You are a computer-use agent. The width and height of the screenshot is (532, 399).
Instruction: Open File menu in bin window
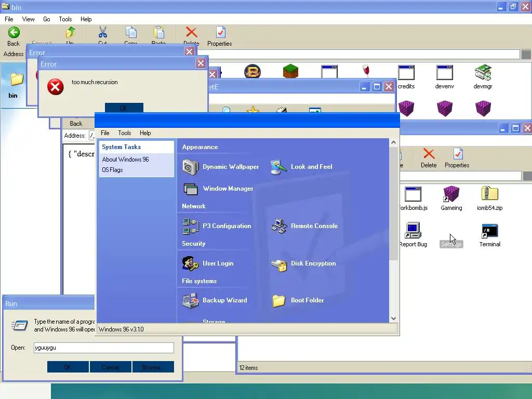pos(9,19)
